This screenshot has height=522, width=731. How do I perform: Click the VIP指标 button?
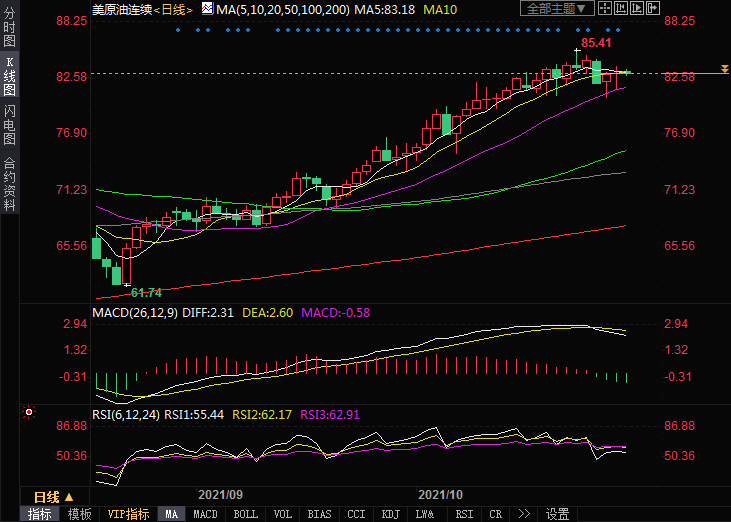pos(129,514)
